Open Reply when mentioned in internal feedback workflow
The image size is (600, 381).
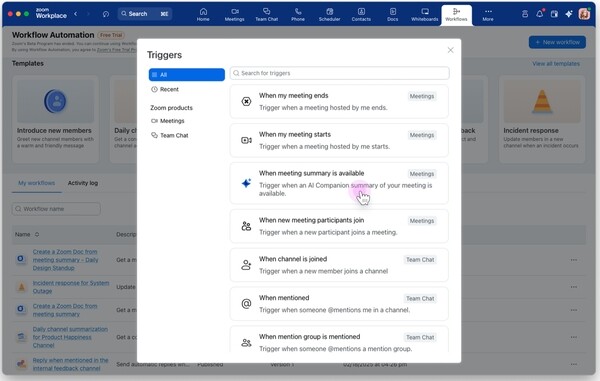coord(70,364)
